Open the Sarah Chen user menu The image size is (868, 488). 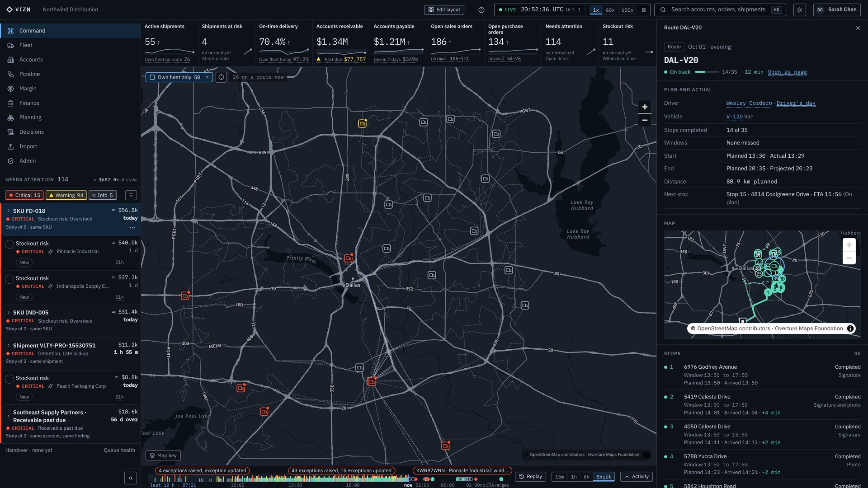(x=837, y=10)
